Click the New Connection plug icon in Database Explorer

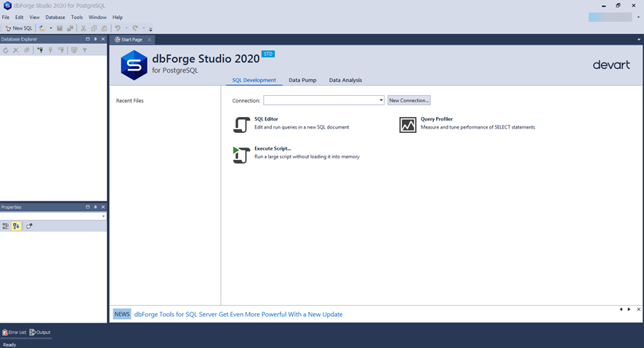click(40, 50)
